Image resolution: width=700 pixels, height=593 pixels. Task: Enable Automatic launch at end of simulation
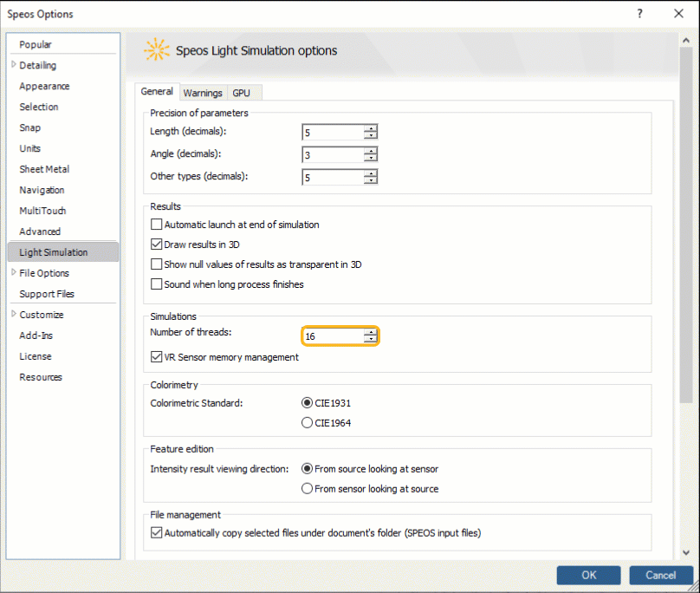tap(157, 224)
